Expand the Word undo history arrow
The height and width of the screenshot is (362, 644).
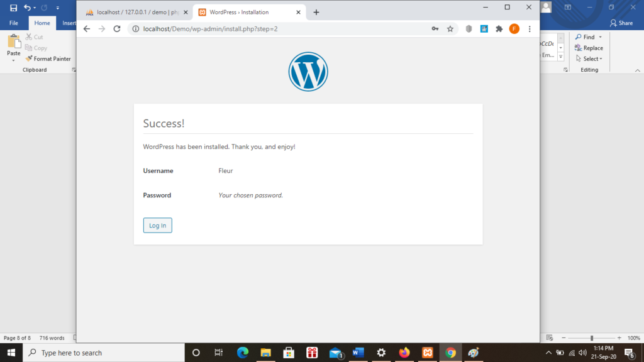35,8
